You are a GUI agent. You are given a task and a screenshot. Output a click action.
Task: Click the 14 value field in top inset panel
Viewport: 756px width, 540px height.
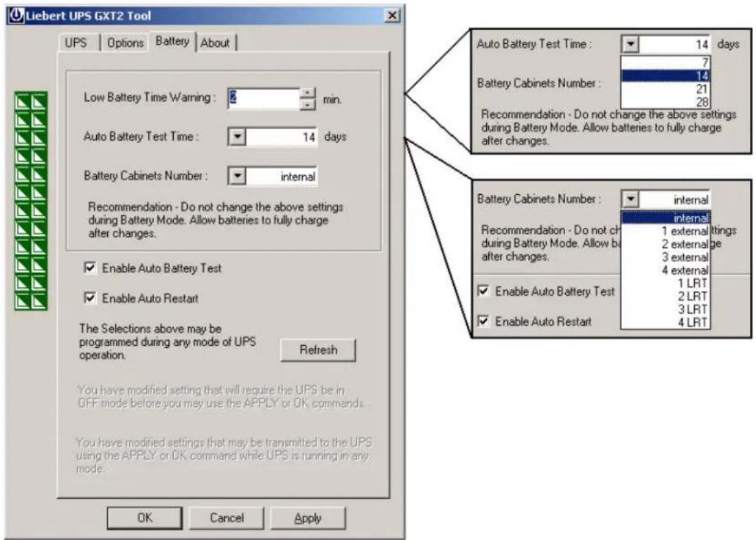pyautogui.click(x=674, y=45)
